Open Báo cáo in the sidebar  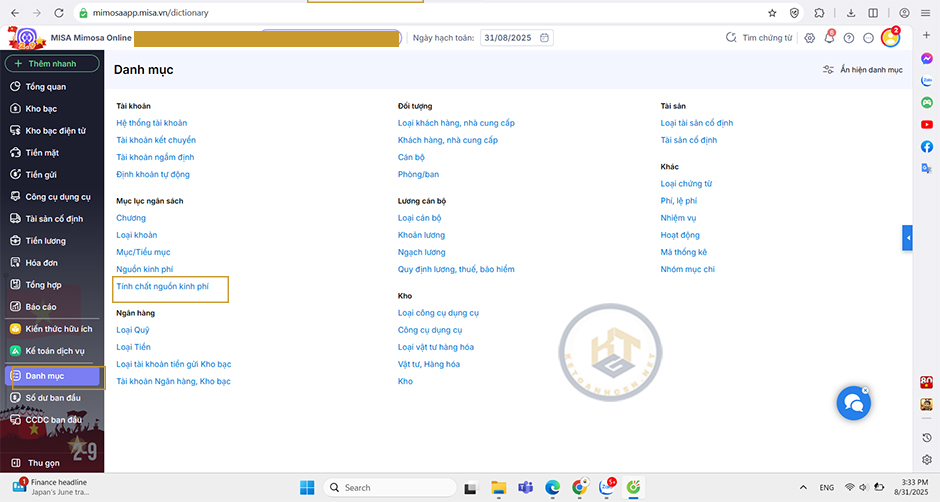[41, 307]
